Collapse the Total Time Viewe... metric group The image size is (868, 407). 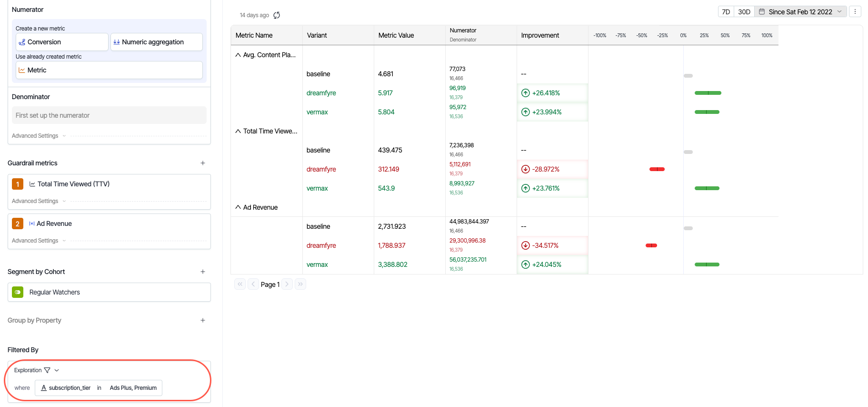tap(238, 131)
